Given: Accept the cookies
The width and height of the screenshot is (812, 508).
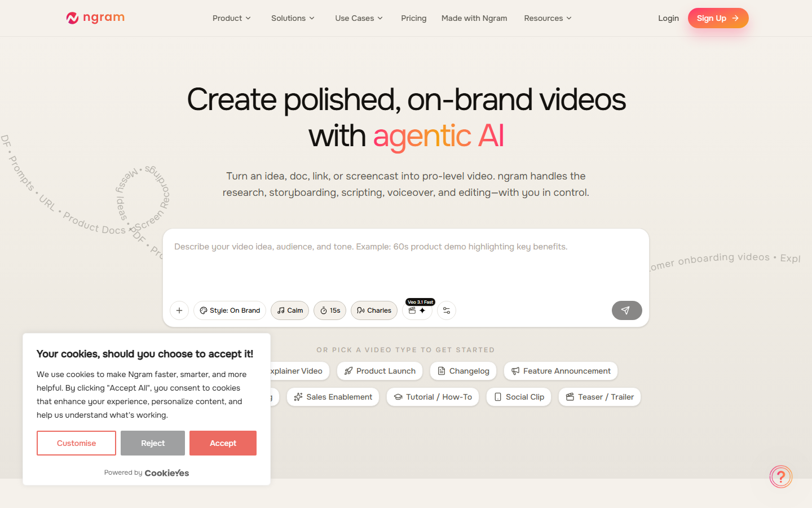Looking at the screenshot, I should tap(223, 443).
